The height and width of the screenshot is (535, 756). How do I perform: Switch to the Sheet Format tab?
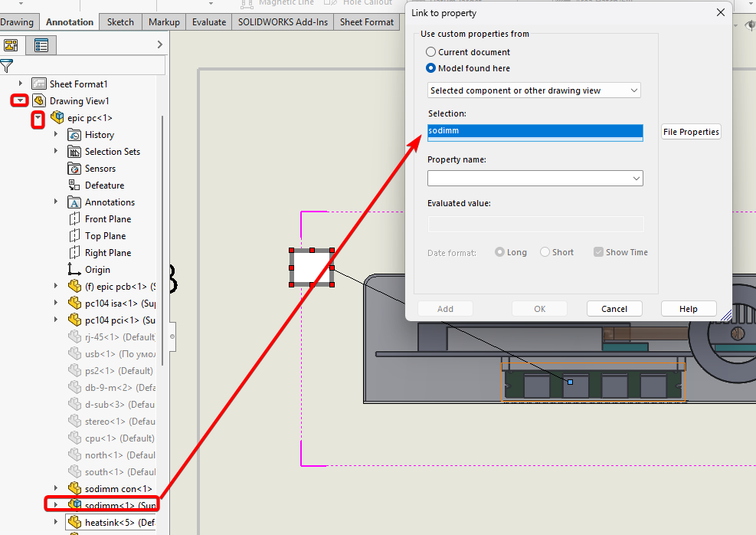click(x=367, y=22)
